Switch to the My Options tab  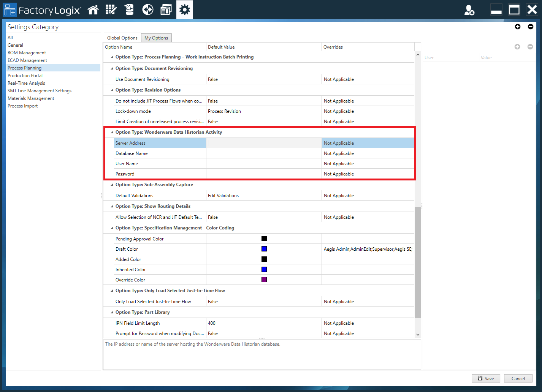[x=156, y=38]
